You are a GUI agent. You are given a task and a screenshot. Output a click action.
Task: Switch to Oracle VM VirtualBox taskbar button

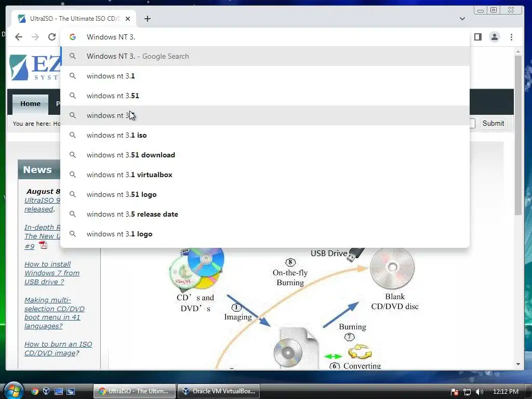pyautogui.click(x=219, y=391)
